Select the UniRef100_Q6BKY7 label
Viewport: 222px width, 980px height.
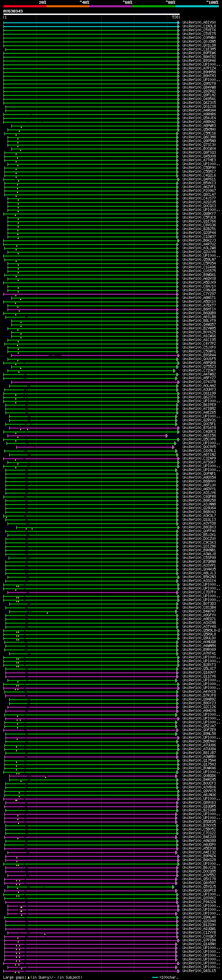pyautogui.click(x=199, y=214)
